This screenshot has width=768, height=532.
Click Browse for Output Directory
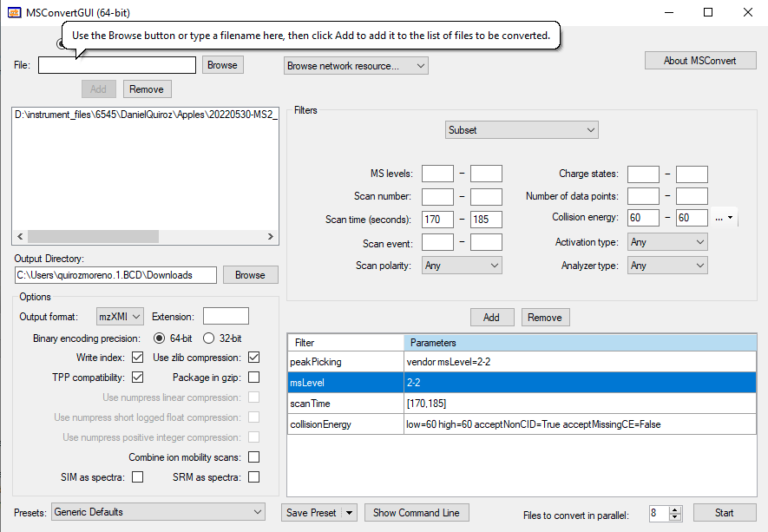pos(250,275)
